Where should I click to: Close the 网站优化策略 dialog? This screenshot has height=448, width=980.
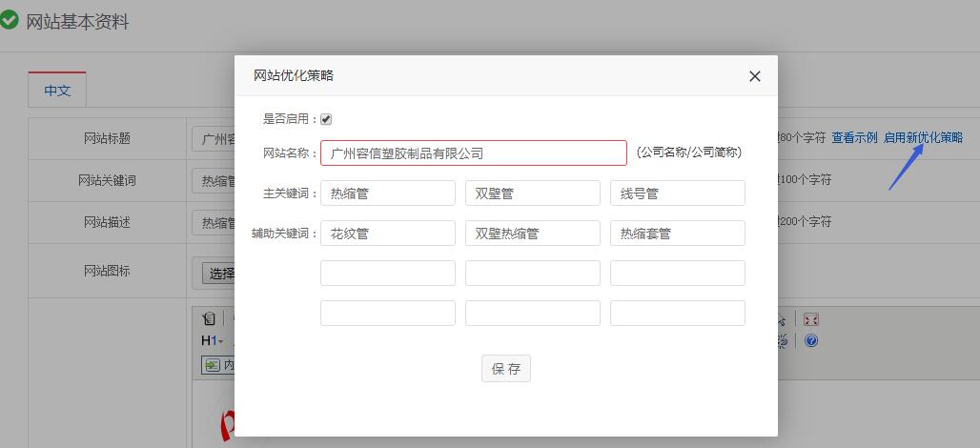coord(754,76)
